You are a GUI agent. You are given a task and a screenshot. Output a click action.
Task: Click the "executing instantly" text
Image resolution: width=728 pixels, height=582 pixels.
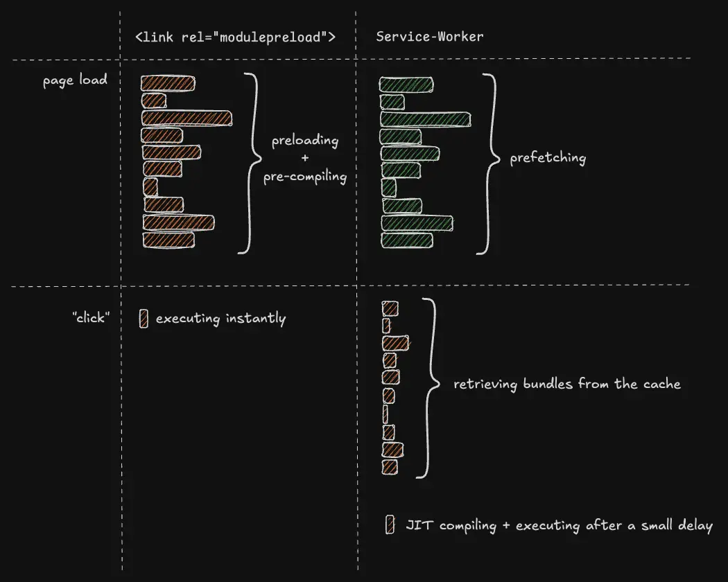[x=220, y=319]
